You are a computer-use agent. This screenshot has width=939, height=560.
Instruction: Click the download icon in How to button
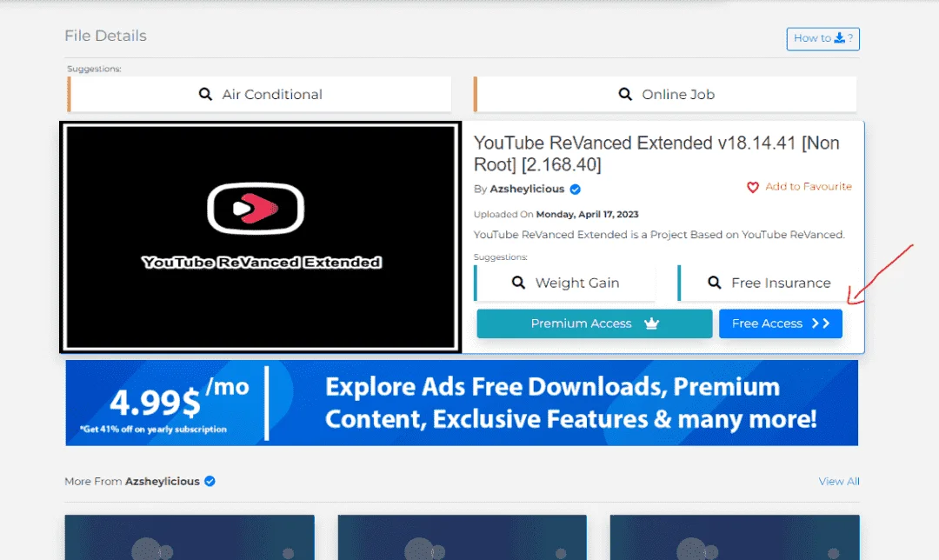click(840, 37)
